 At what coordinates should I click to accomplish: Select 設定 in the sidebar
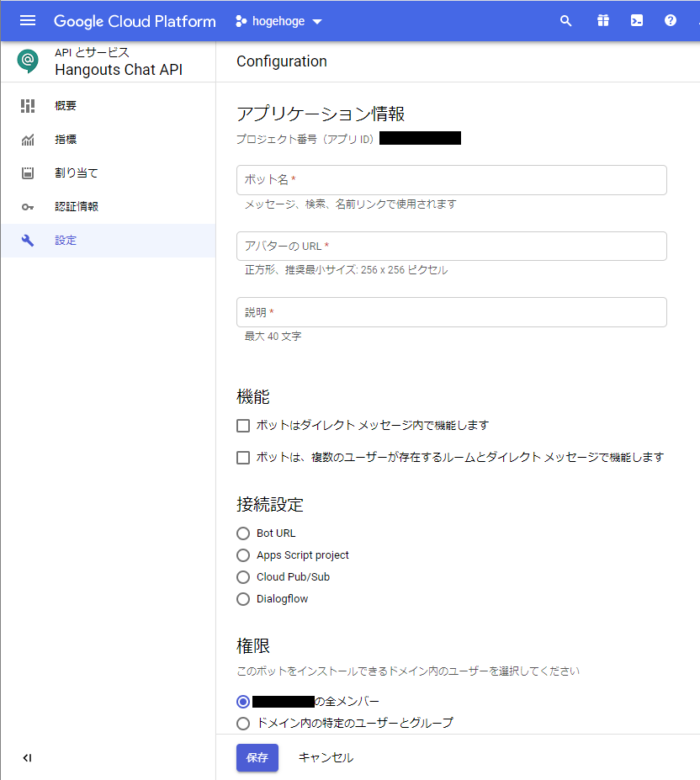coord(108,241)
